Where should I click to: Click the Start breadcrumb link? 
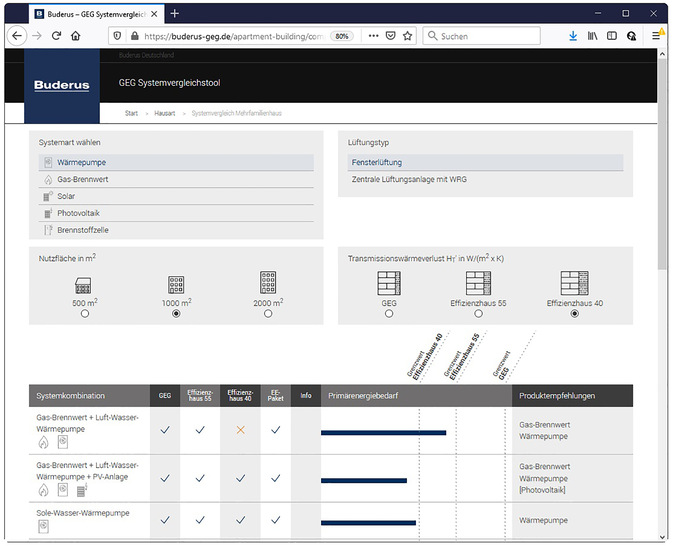click(131, 114)
